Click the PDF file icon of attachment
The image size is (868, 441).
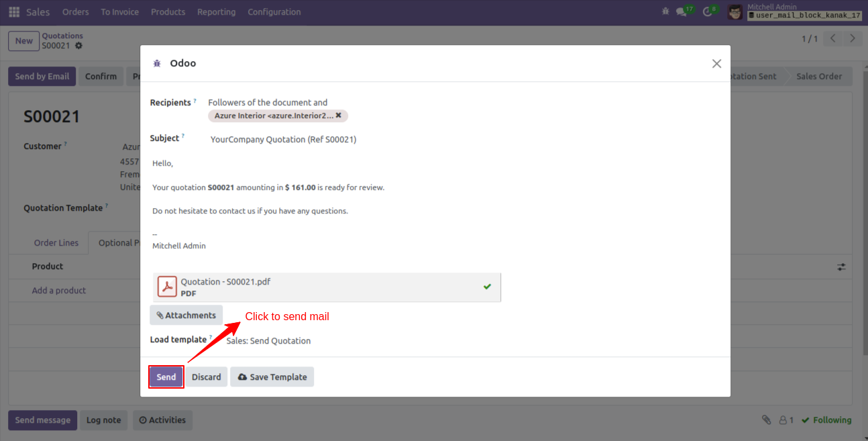(167, 287)
